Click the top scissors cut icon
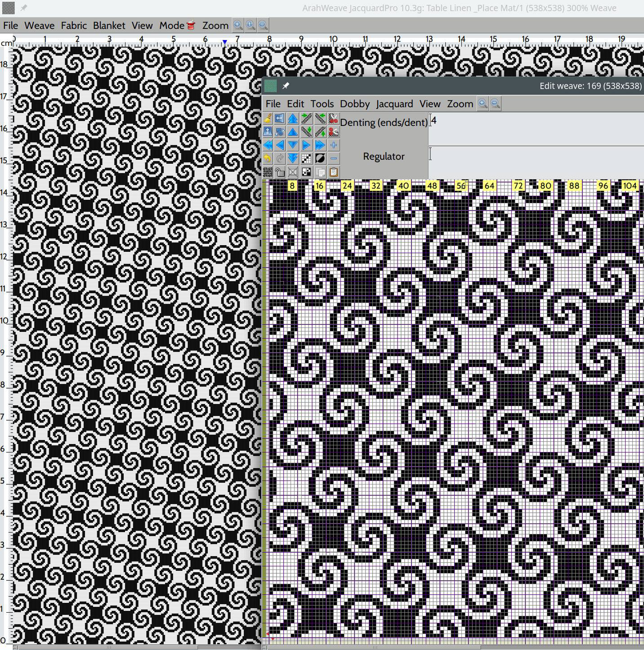644x650 pixels. tap(333, 118)
